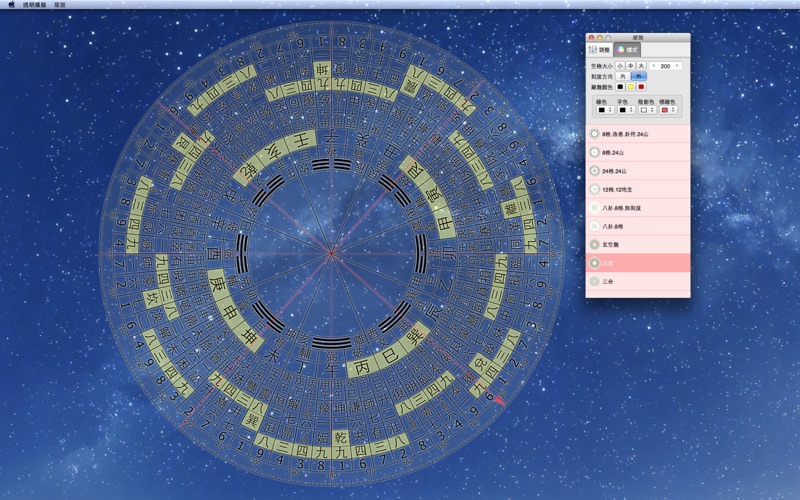Open the Apple menu

(x=12, y=5)
